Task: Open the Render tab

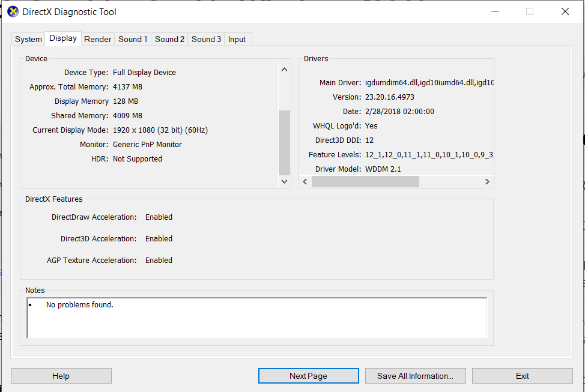Action: tap(97, 39)
